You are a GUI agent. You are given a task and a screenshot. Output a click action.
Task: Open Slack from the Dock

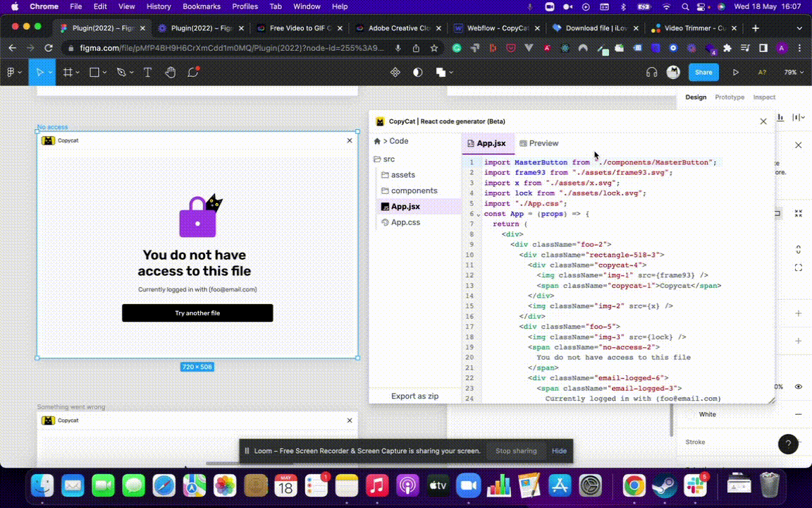696,486
